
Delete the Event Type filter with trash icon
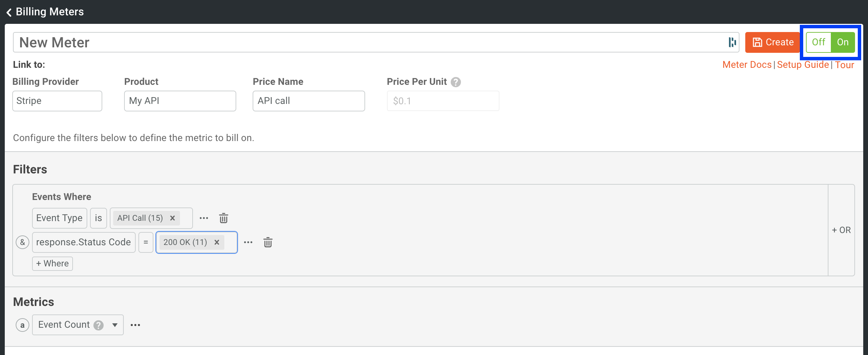(x=224, y=218)
